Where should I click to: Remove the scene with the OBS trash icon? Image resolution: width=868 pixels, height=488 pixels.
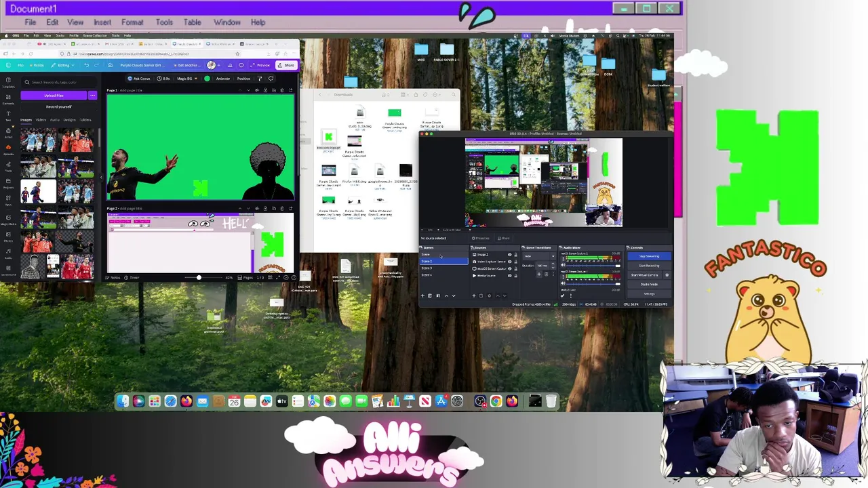coord(430,296)
